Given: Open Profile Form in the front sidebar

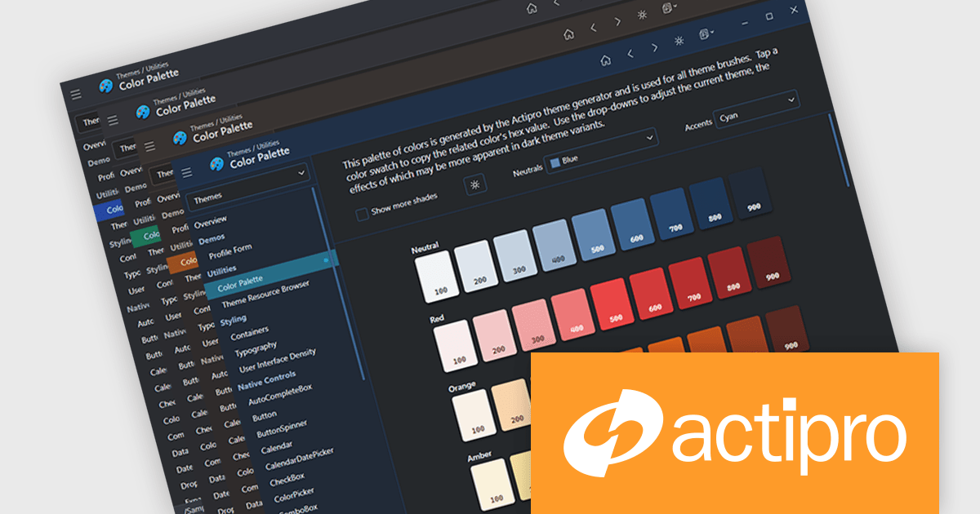Looking at the screenshot, I should [x=230, y=251].
